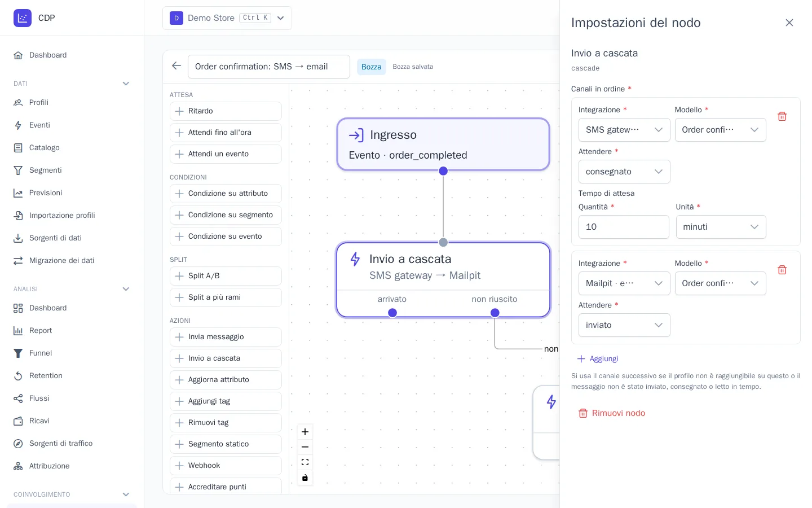Click the arrivato output handle dot
The width and height of the screenshot is (812, 508).
tap(392, 313)
